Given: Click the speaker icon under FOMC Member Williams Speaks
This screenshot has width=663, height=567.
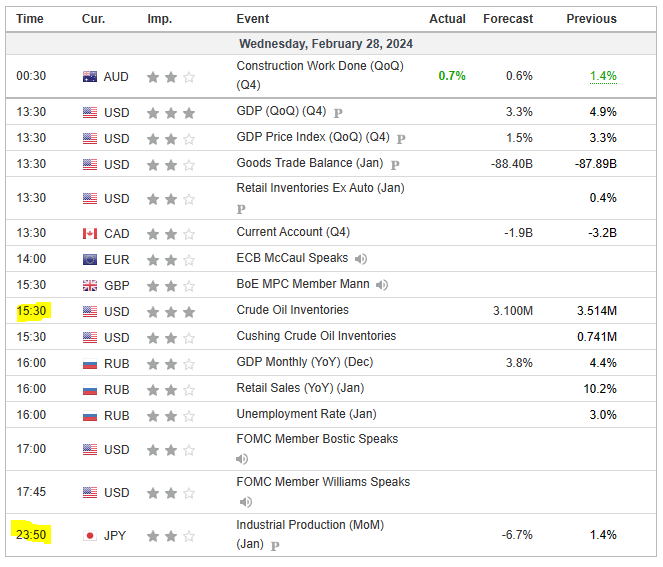Looking at the screenshot, I should tap(242, 502).
